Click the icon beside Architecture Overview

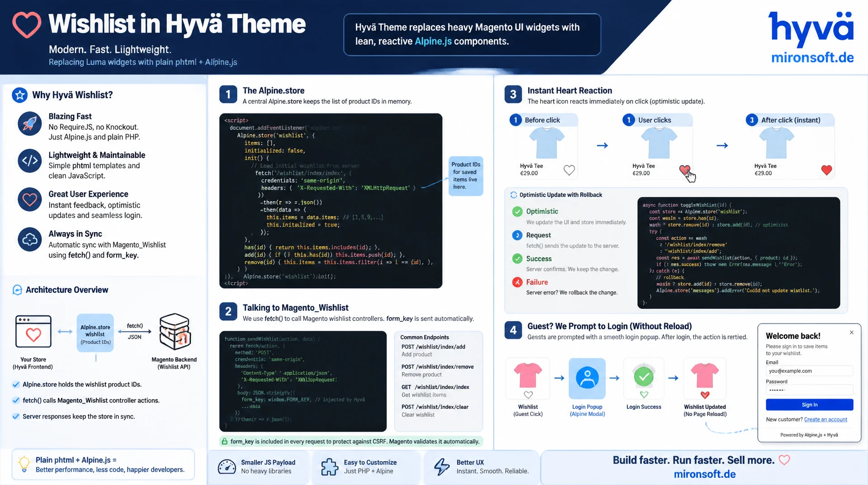point(17,290)
